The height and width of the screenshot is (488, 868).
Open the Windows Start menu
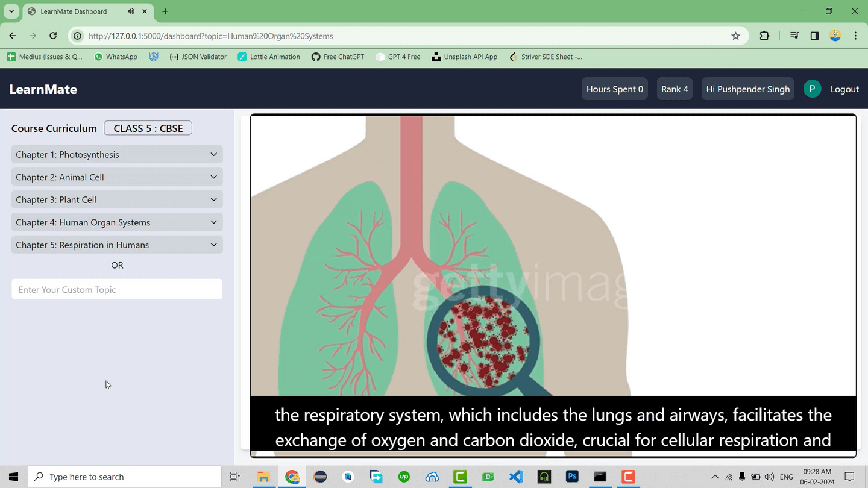(13, 477)
